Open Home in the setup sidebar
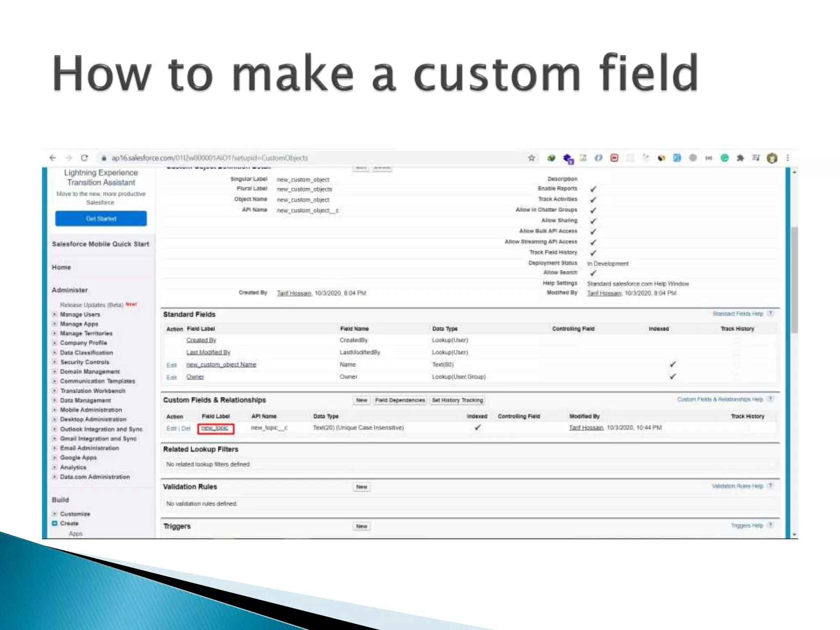 pyautogui.click(x=61, y=267)
